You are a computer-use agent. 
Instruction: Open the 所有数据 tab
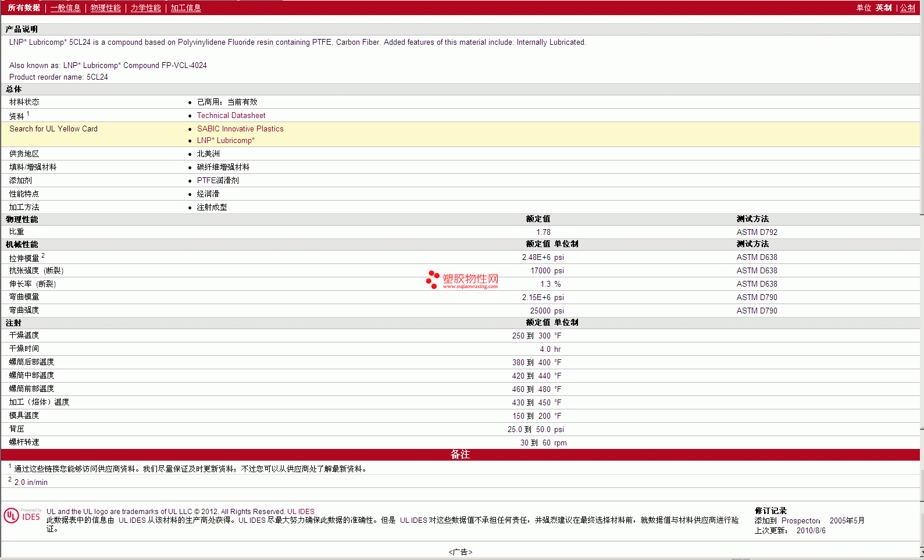click(24, 8)
